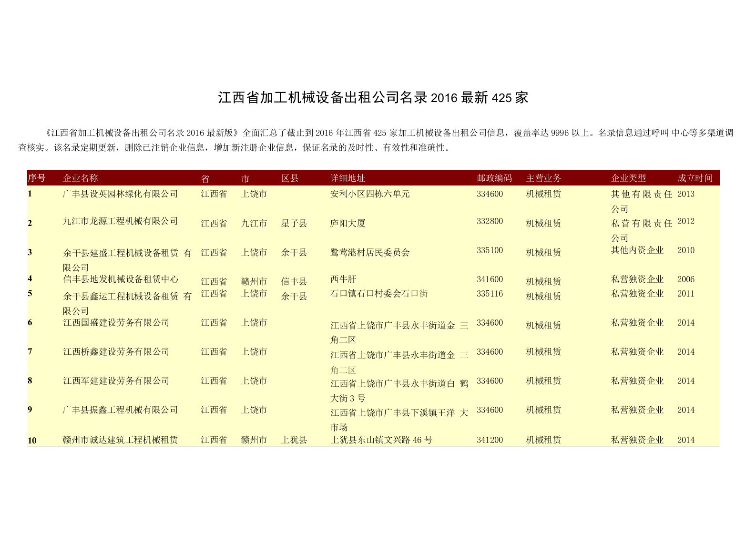Click county cell 上犹县
This screenshot has width=756, height=535.
294,440
